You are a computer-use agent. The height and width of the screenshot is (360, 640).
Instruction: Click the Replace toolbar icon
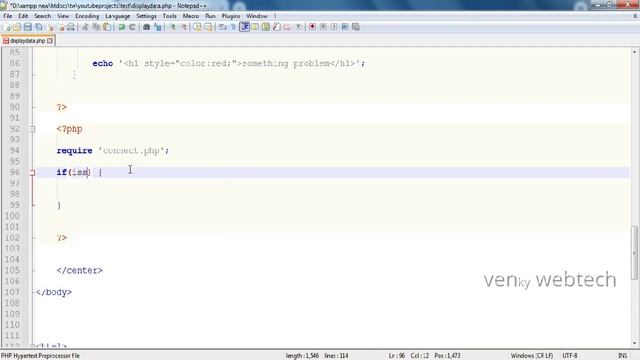pos(158,27)
